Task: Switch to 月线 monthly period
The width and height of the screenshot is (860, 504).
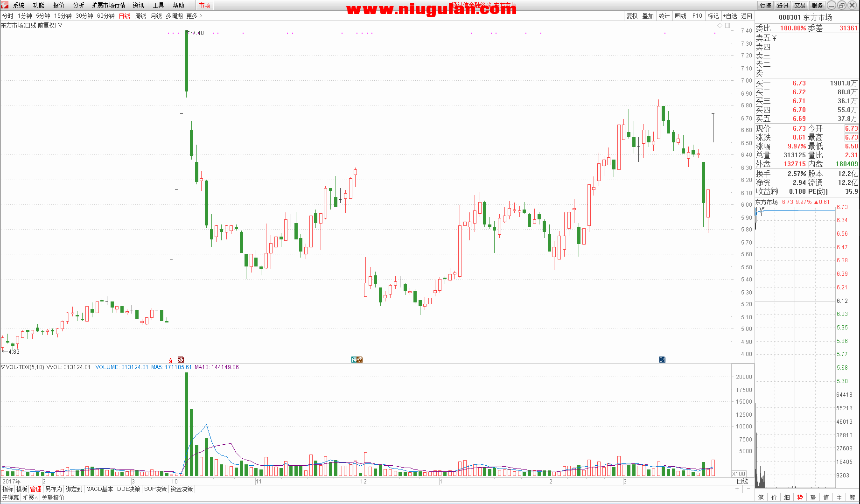Action: click(156, 16)
